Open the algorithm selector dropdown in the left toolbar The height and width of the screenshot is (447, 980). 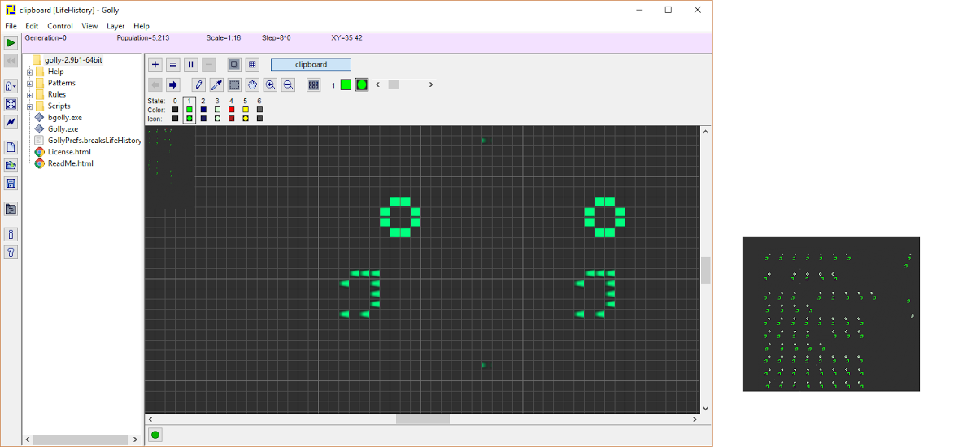[x=11, y=86]
